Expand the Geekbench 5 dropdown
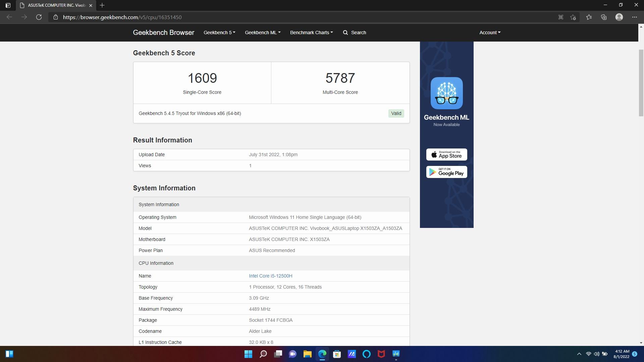Image resolution: width=644 pixels, height=362 pixels. click(x=219, y=33)
